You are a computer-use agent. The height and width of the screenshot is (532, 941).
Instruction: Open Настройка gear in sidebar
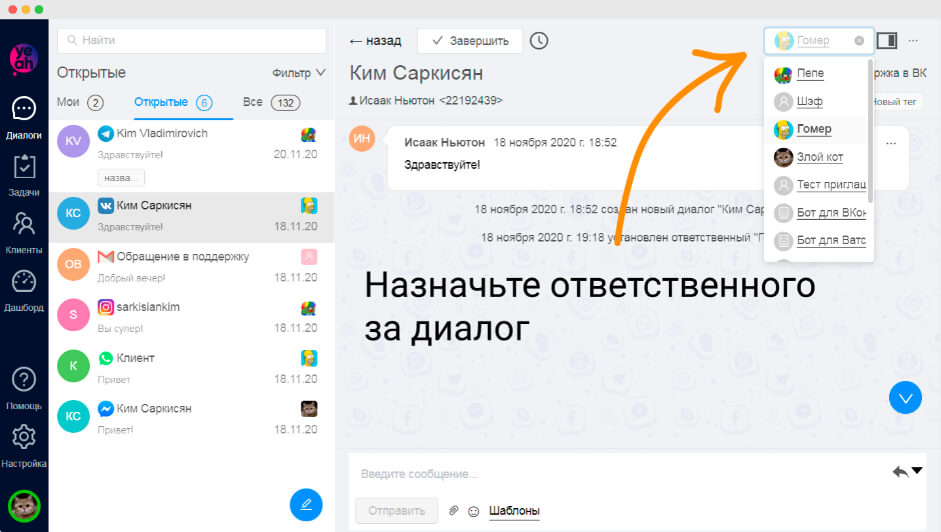tap(23, 446)
